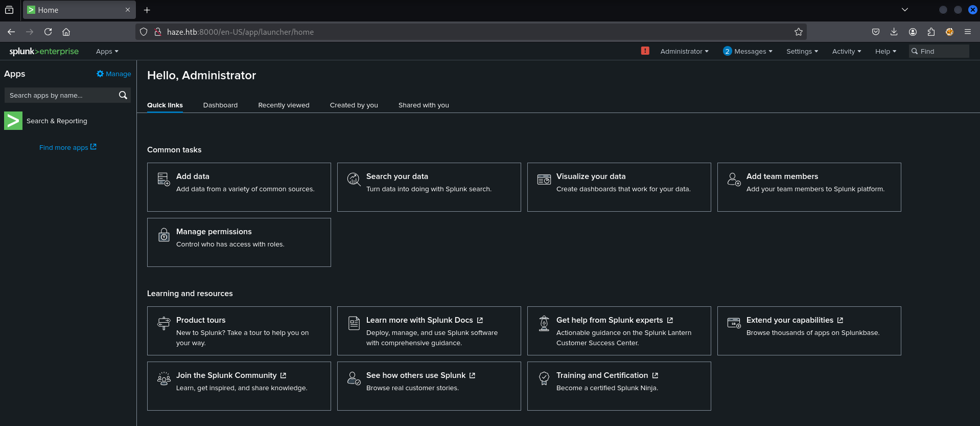Select the Recently viewed tab
This screenshot has width=980, height=426.
(x=284, y=105)
